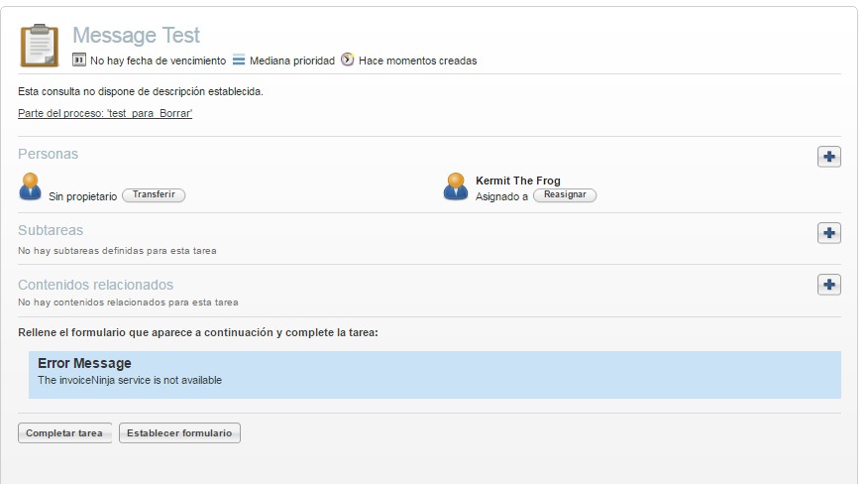Click the 'Mediana prioridad' label
868x484 pixels.
click(x=291, y=61)
